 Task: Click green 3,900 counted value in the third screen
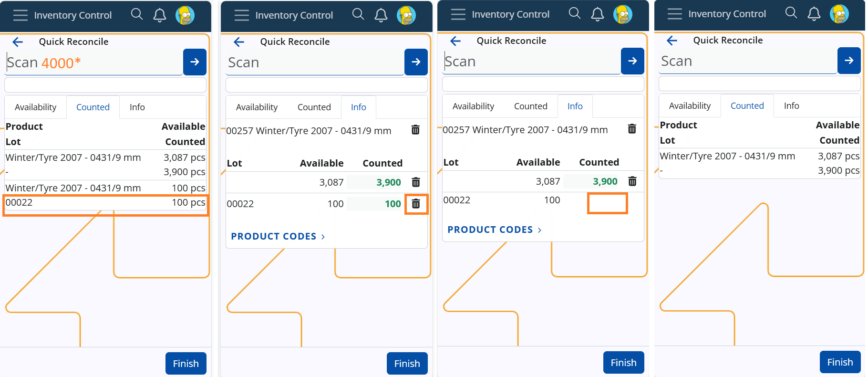pos(605,182)
